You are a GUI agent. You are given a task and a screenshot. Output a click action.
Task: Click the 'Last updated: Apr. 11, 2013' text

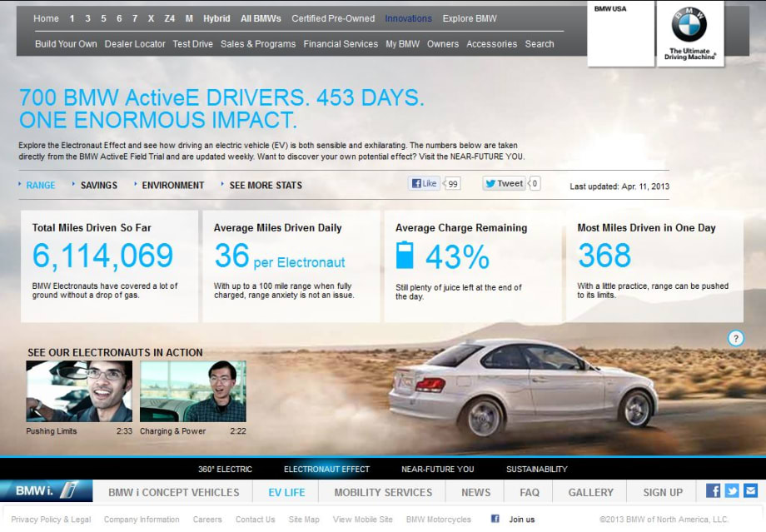pyautogui.click(x=619, y=186)
